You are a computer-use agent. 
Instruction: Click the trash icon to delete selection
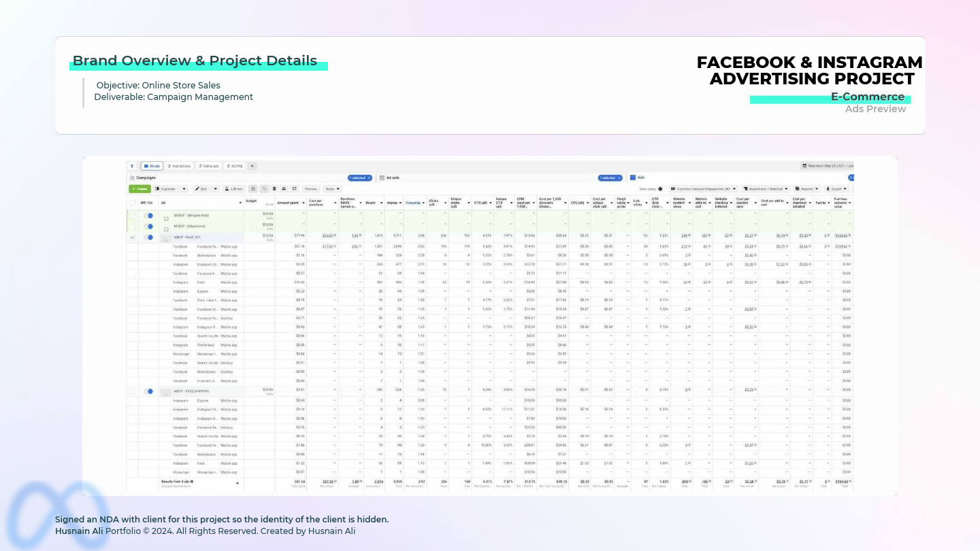pos(274,189)
